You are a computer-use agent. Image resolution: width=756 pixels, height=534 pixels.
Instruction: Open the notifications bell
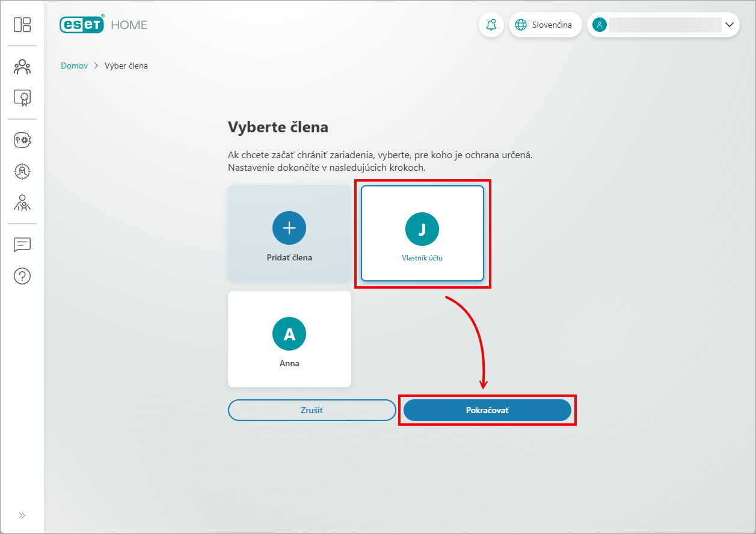click(491, 25)
